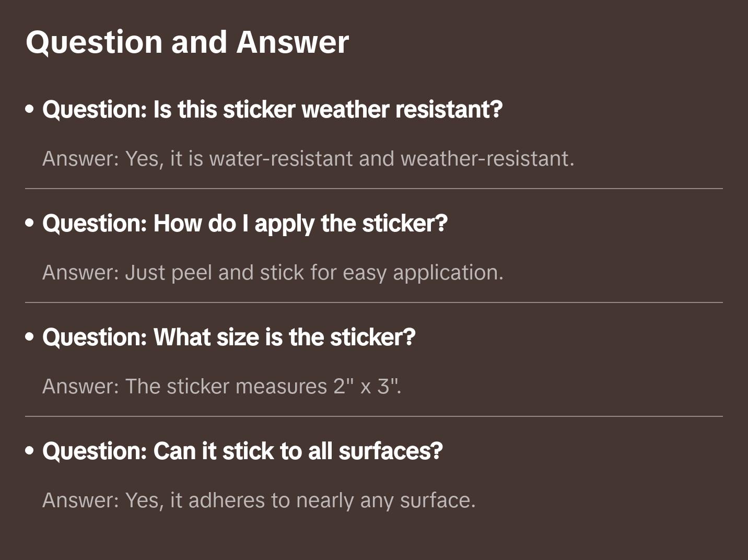Click the word "Answer" in the page heading

(x=293, y=42)
